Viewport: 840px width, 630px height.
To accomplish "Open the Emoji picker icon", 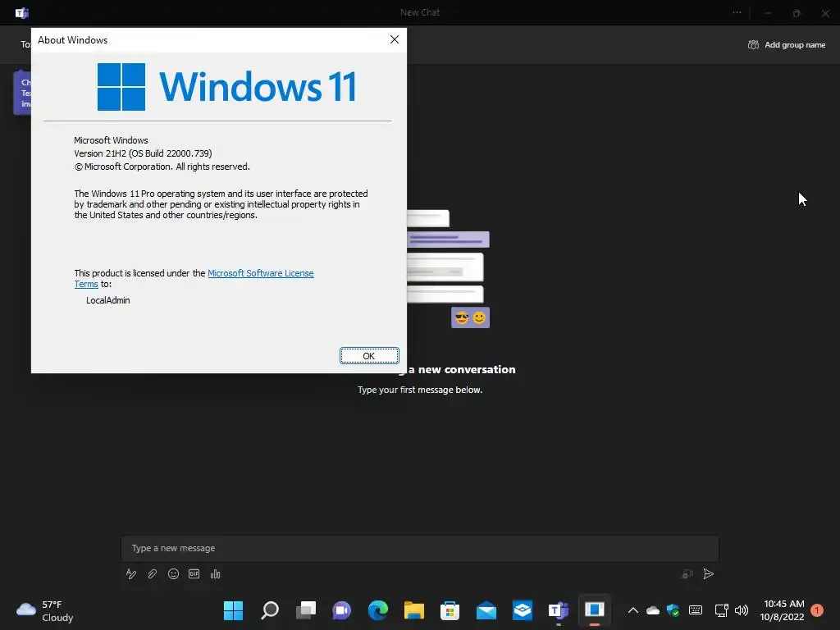I will [174, 574].
